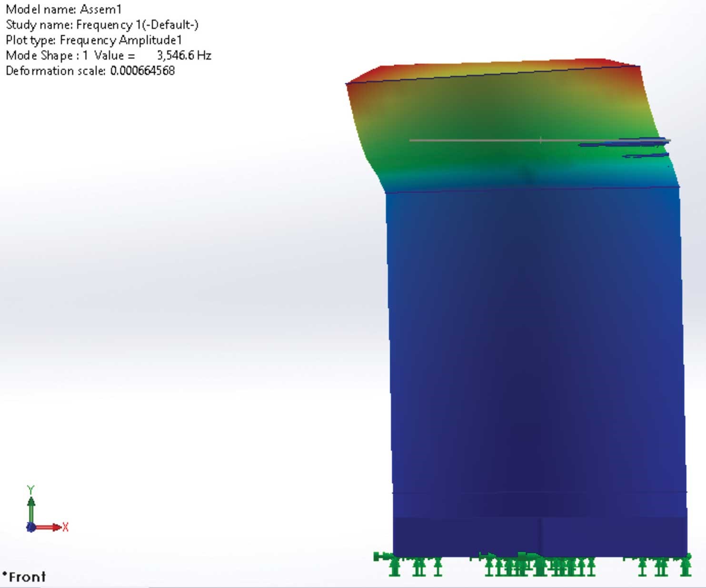The height and width of the screenshot is (588, 706).
Task: Select the "Plot type: Frequency Amplitude1" label
Action: tap(94, 40)
